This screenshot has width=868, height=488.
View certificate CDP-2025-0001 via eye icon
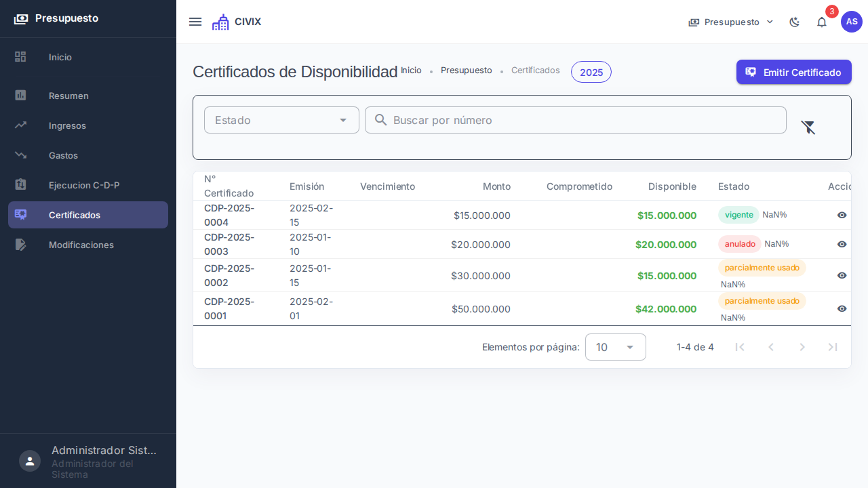(x=842, y=308)
